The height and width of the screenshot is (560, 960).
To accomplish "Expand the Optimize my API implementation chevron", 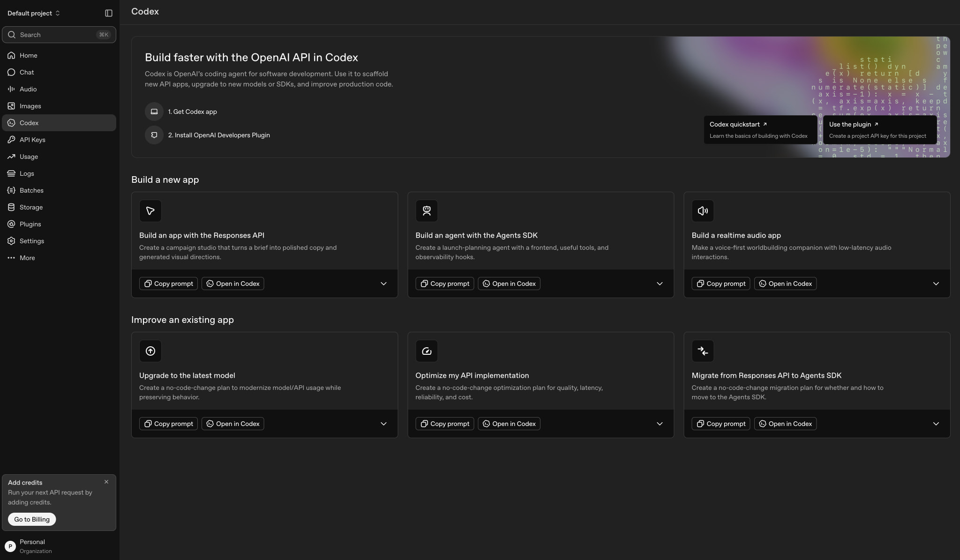I will tap(660, 424).
